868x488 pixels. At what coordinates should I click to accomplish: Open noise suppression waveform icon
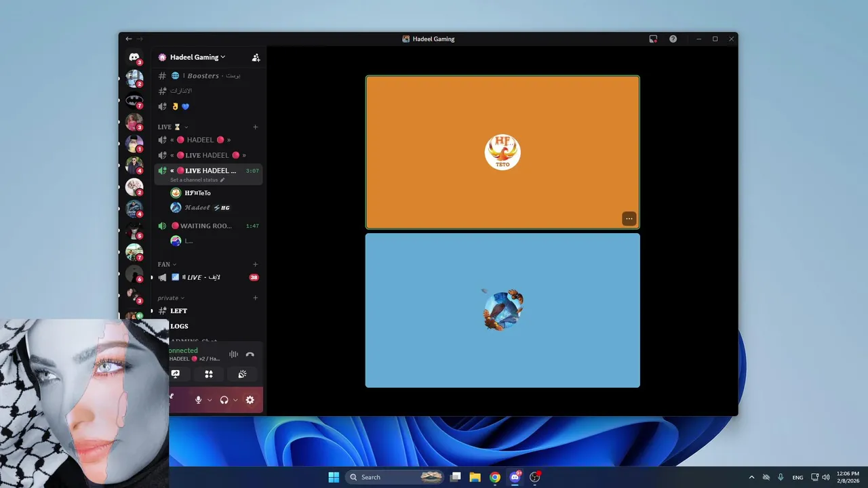(233, 354)
